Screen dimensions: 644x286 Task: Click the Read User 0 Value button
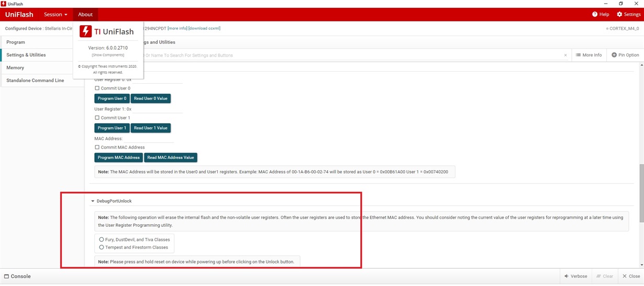click(151, 98)
